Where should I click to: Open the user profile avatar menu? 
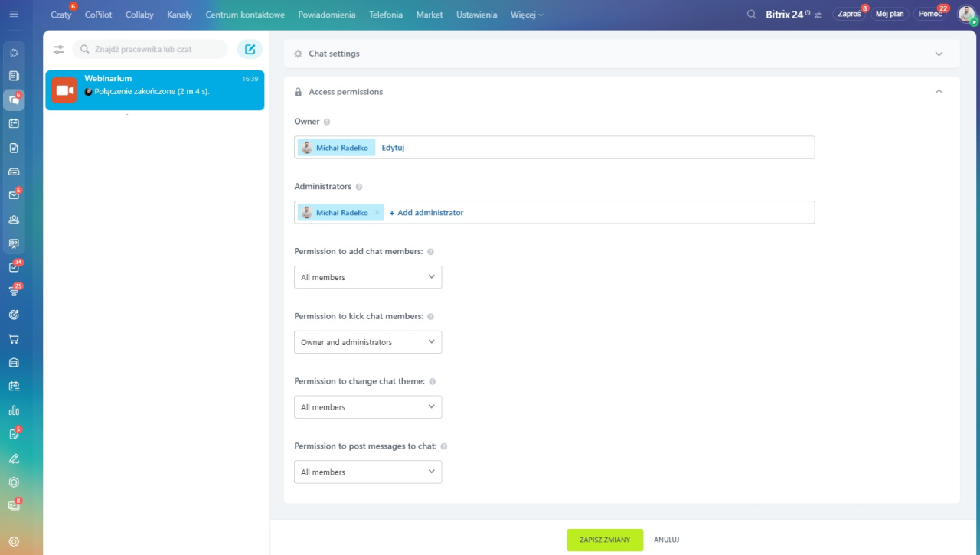pyautogui.click(x=967, y=14)
